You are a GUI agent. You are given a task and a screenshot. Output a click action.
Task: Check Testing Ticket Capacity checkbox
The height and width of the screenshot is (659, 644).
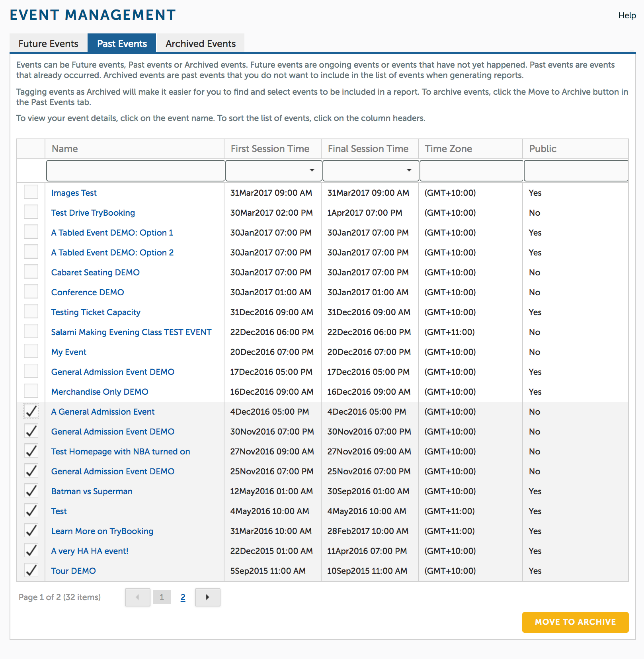point(31,311)
